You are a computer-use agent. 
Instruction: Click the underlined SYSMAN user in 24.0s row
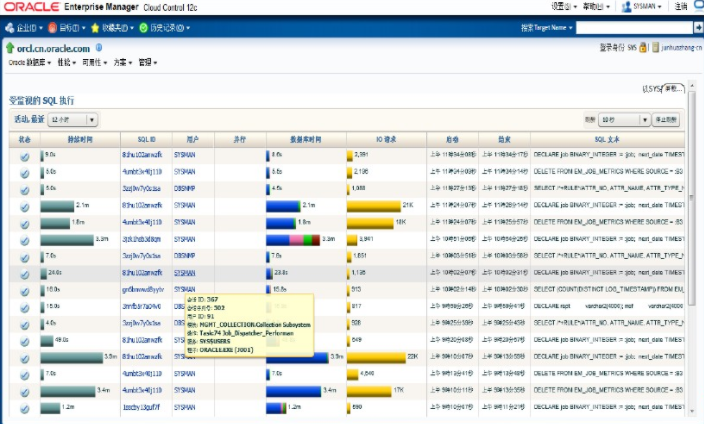185,273
